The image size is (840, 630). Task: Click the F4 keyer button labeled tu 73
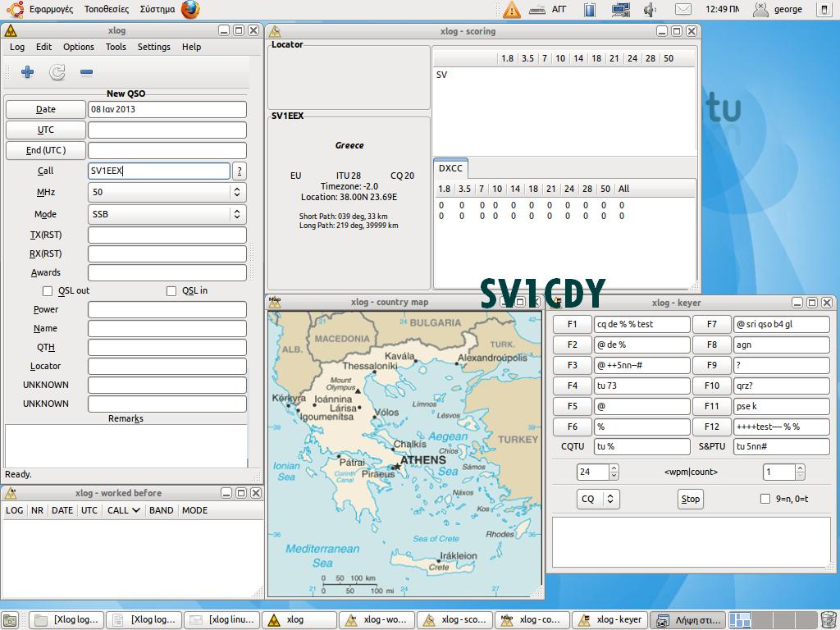pyautogui.click(x=572, y=386)
